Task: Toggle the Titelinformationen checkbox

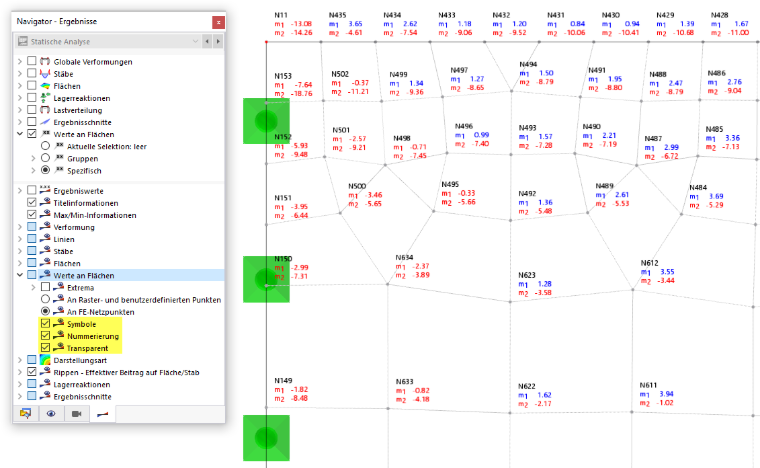Action: [32, 203]
